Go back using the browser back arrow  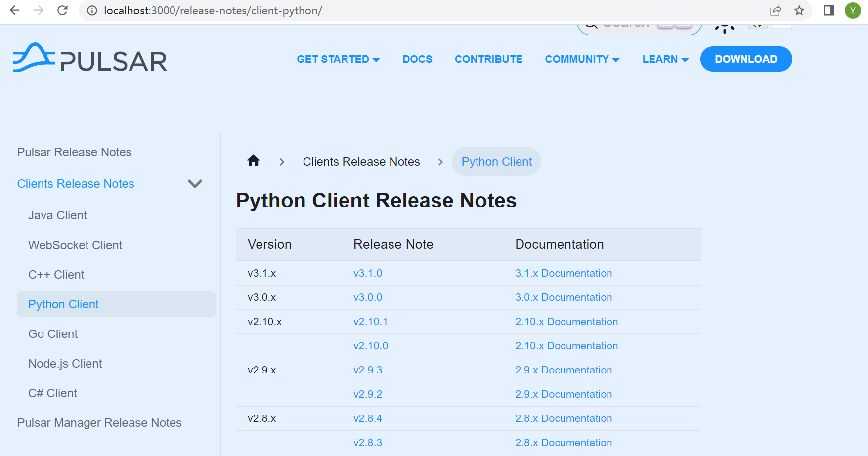click(15, 10)
